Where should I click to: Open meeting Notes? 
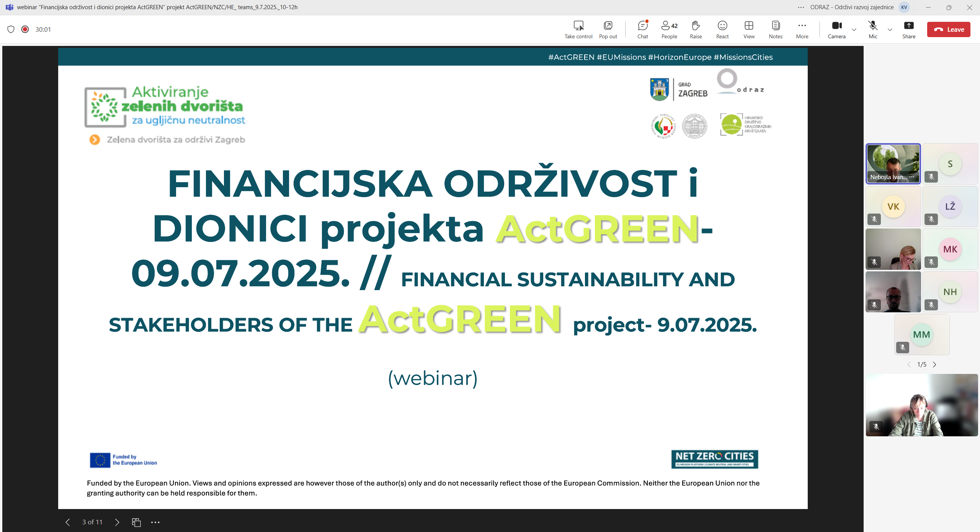pos(776,29)
